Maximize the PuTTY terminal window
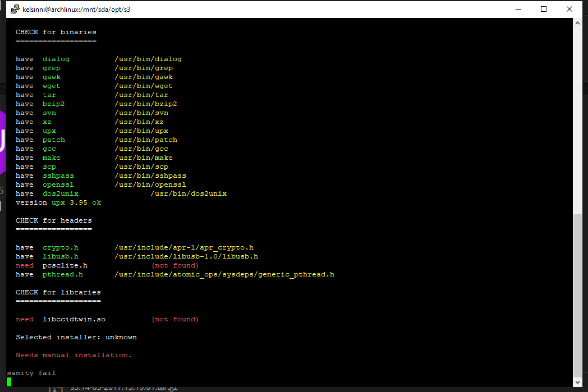The width and height of the screenshot is (588, 392). [543, 9]
